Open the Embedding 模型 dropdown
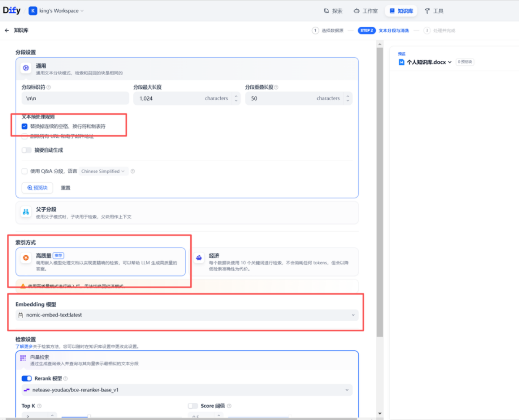519x420 pixels. coord(187,315)
